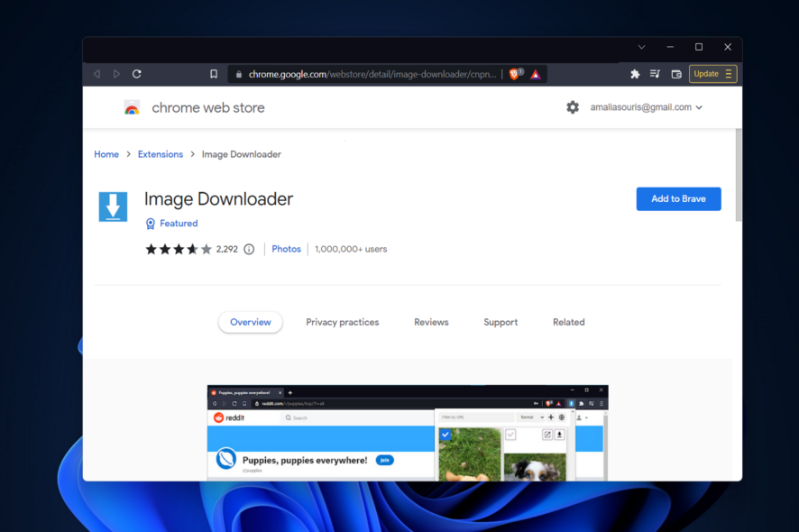Open Brave Shields lion icon
799x532 pixels.
click(x=514, y=74)
